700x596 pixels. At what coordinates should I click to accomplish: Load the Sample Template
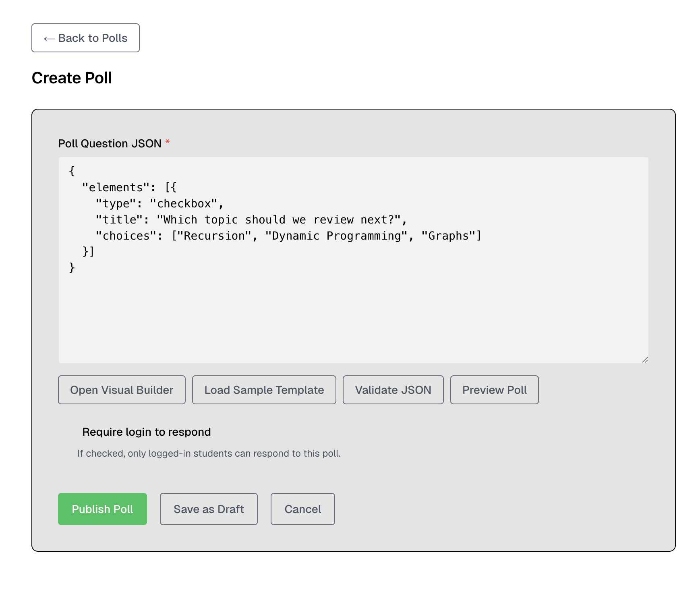264,389
